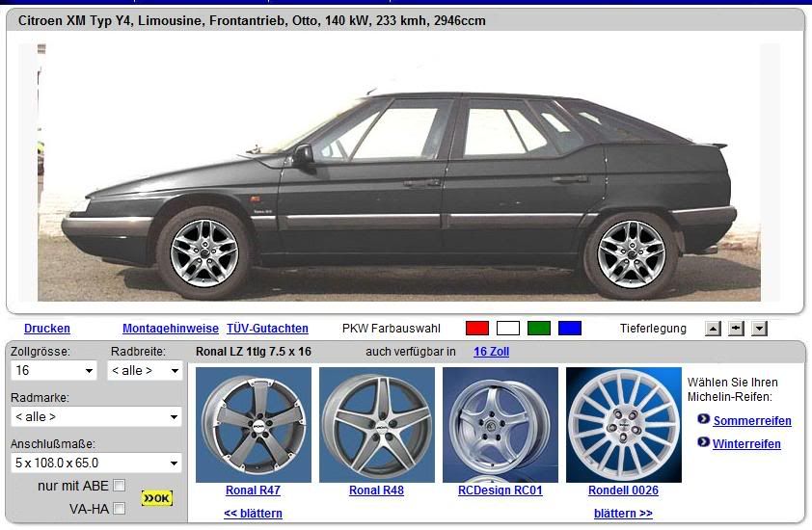Open the Zollgrösse dropdown
The width and height of the screenshot is (812, 530).
click(x=53, y=371)
